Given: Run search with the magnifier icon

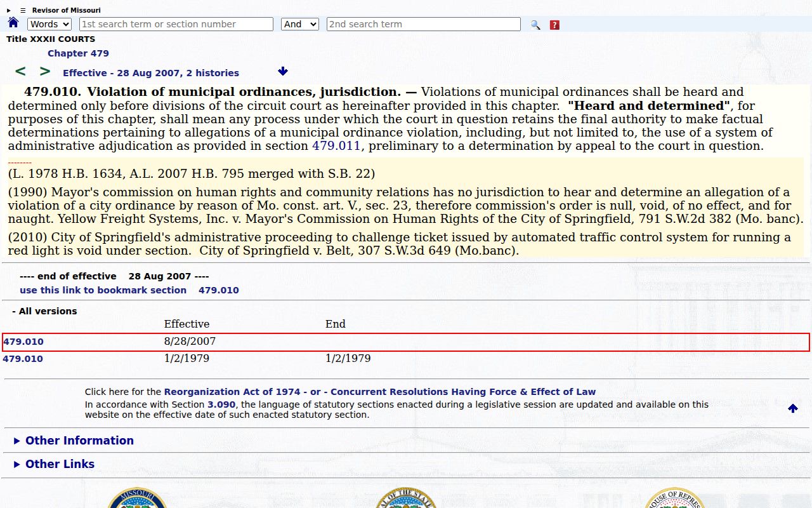Looking at the screenshot, I should point(535,25).
